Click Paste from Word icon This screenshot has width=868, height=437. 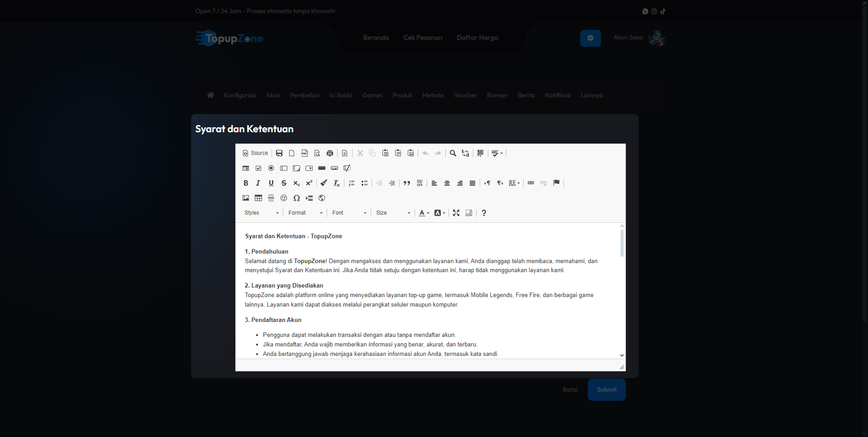pyautogui.click(x=410, y=153)
